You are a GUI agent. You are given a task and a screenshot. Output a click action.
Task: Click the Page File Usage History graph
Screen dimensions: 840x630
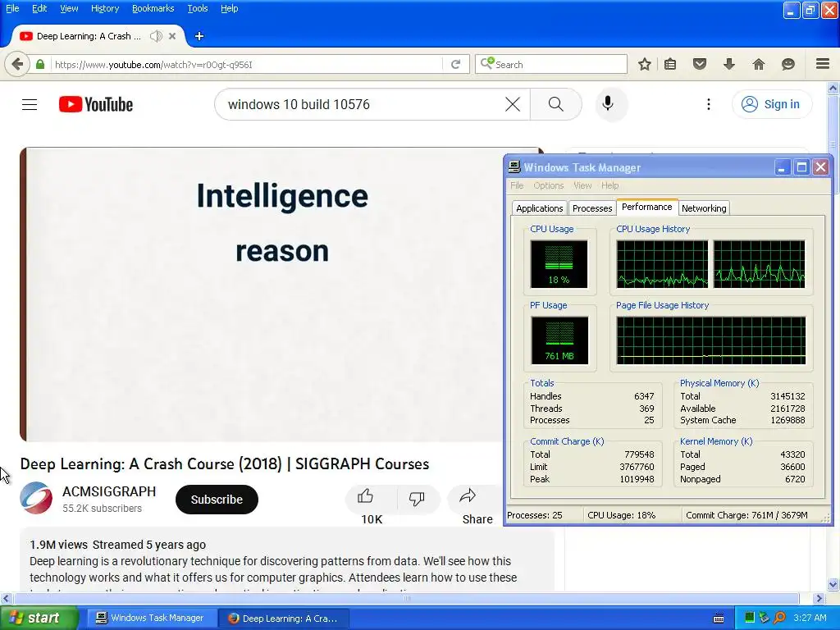[x=711, y=340]
